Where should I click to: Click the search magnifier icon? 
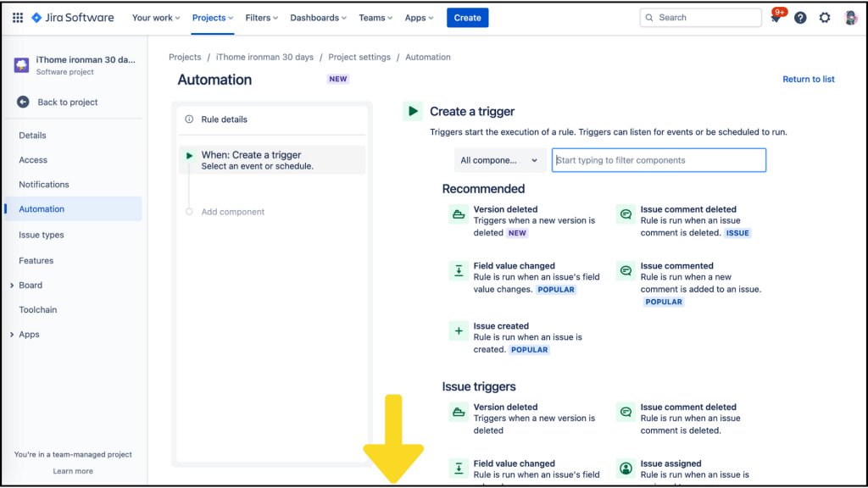click(649, 18)
